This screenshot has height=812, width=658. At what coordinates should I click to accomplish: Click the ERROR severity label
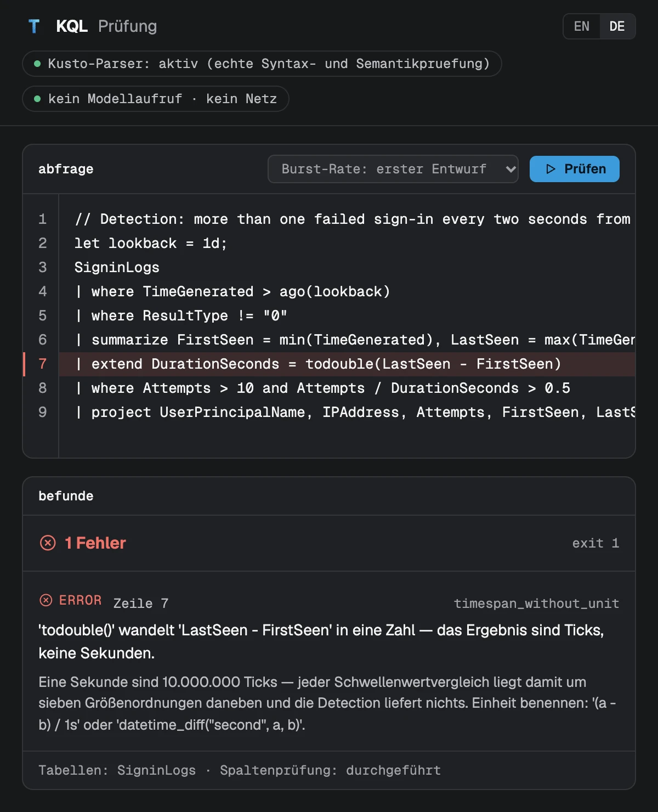[81, 600]
